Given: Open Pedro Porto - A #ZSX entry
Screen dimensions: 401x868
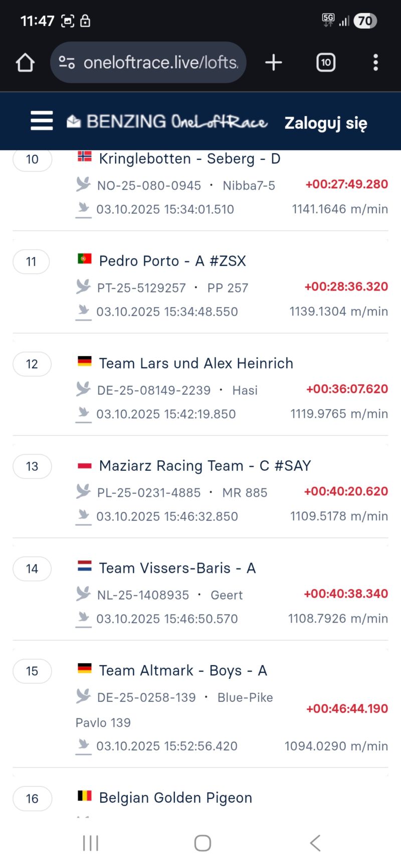Looking at the screenshot, I should point(172,261).
